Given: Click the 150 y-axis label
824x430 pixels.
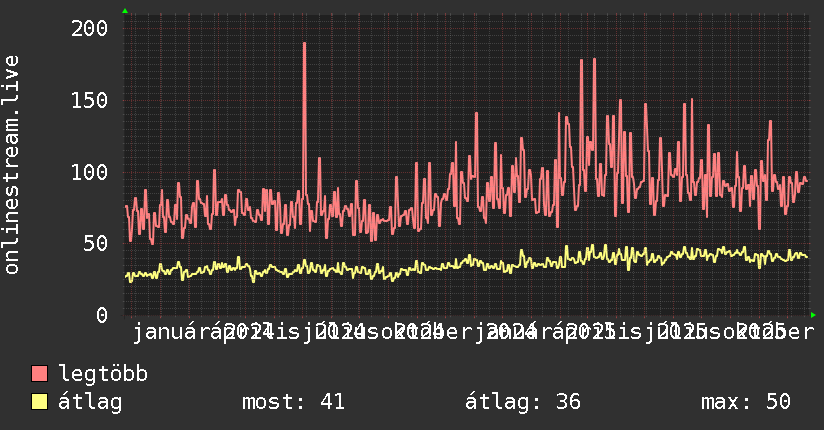Looking at the screenshot, I should pos(89,100).
